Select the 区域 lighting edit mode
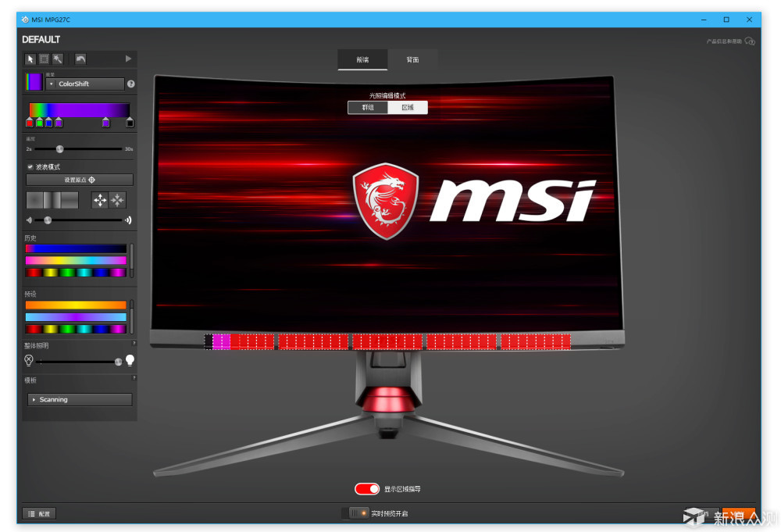This screenshot has height=532, width=781. [408, 108]
